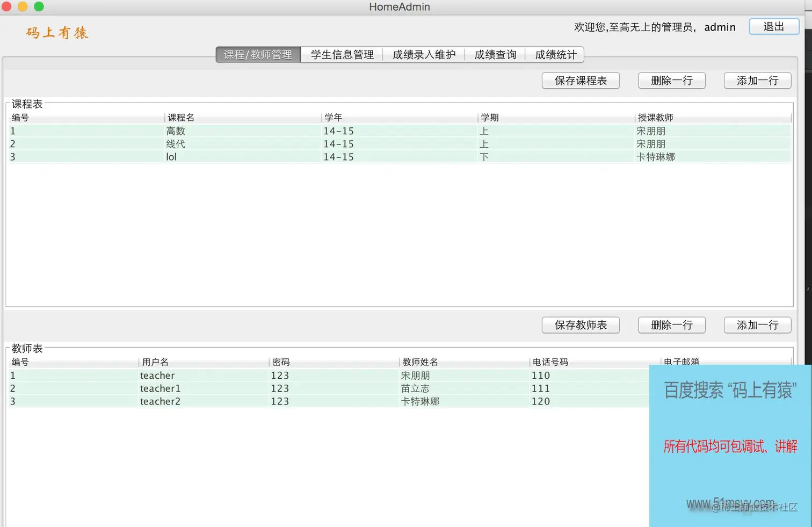The image size is (812, 527).
Task: Click the 学期 cell 下 for lol
Action: 556,157
